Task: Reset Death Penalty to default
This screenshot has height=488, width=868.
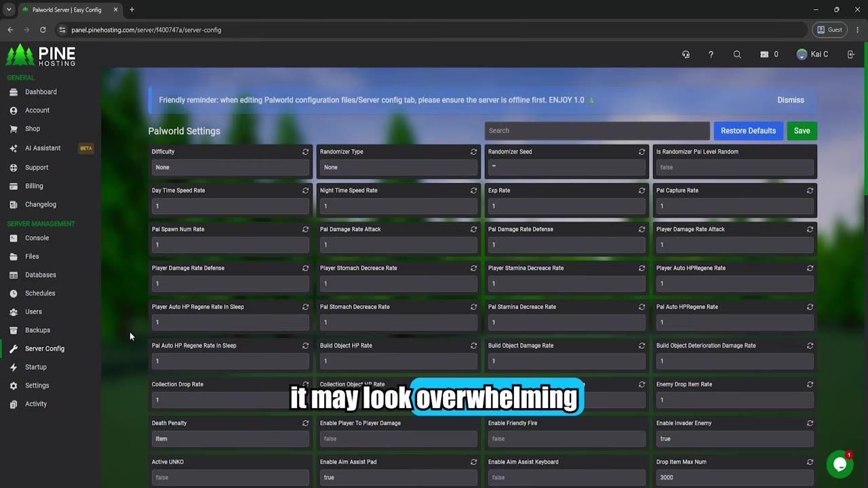Action: (305, 423)
